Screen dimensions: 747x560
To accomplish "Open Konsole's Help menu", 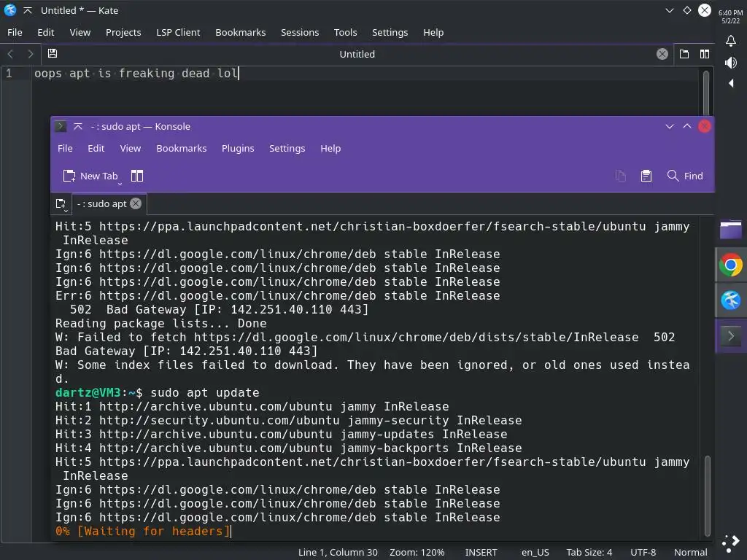I will coord(330,148).
